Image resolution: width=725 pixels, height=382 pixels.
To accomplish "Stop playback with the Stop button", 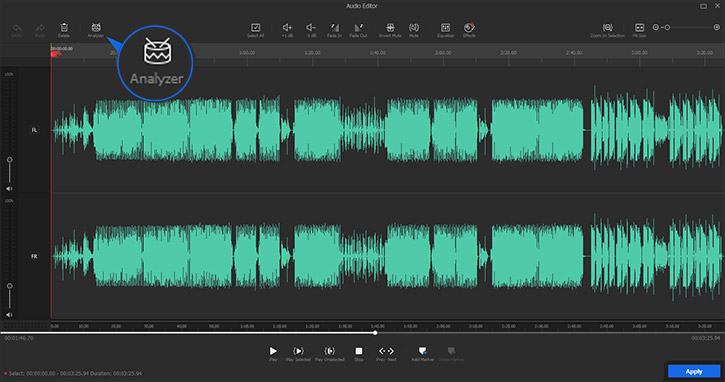I will (x=359, y=351).
